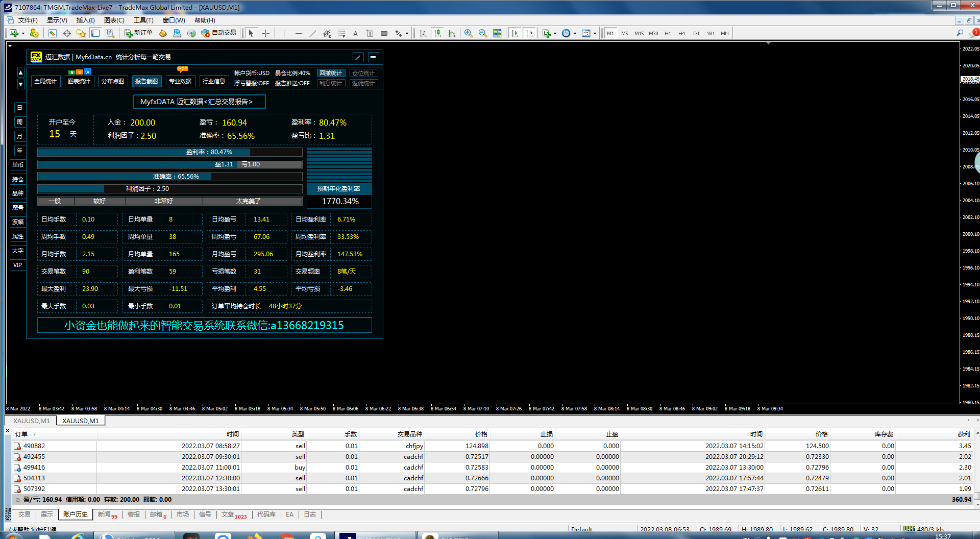Screen dimensions: 980x539
Task: Switch to the 新闻 terminal tab
Action: 107,514
